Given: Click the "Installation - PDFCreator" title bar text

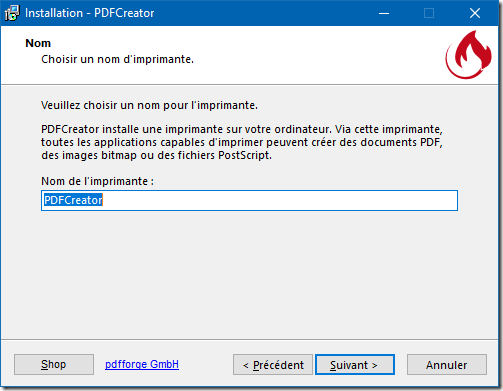Looking at the screenshot, I should coord(90,13).
